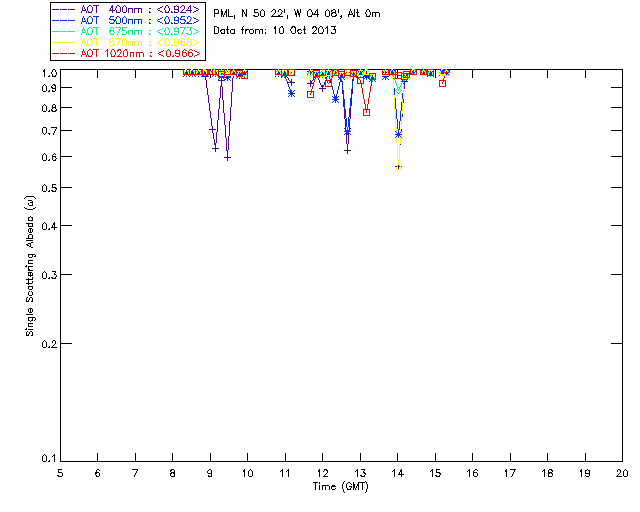Image resolution: width=640 pixels, height=512 pixels.
Task: Select the 'AOT 500nm : <0.952>' legend text
Action: pos(140,20)
